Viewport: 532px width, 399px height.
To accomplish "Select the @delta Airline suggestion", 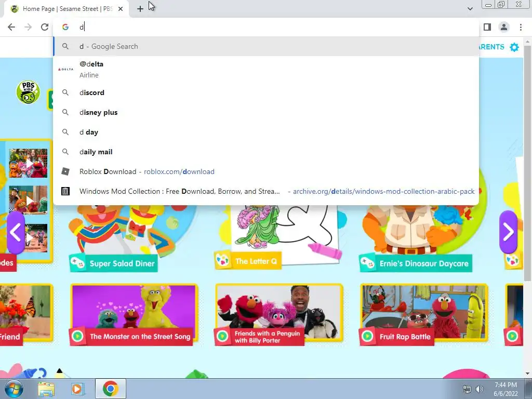I will [266, 69].
